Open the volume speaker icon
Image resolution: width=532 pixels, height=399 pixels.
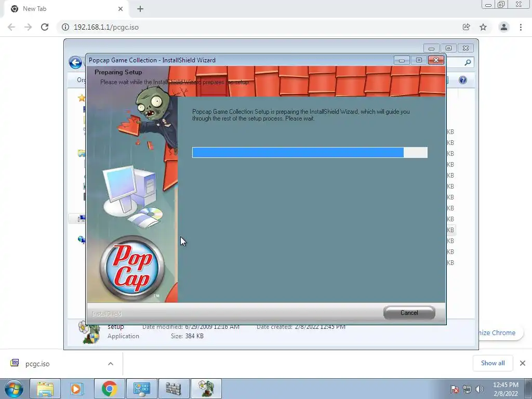tap(480, 389)
